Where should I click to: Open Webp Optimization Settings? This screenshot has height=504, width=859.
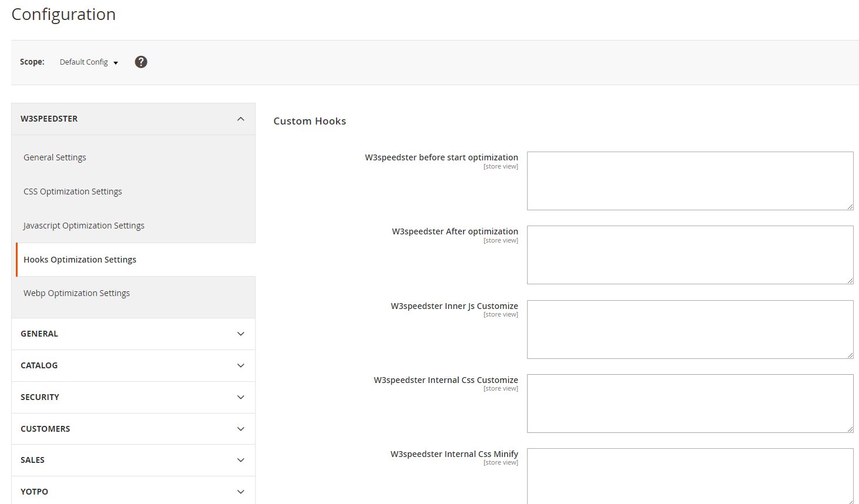pos(77,293)
